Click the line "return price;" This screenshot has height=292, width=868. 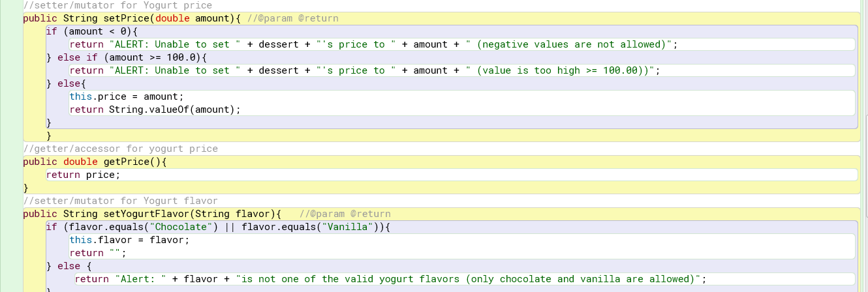point(84,175)
